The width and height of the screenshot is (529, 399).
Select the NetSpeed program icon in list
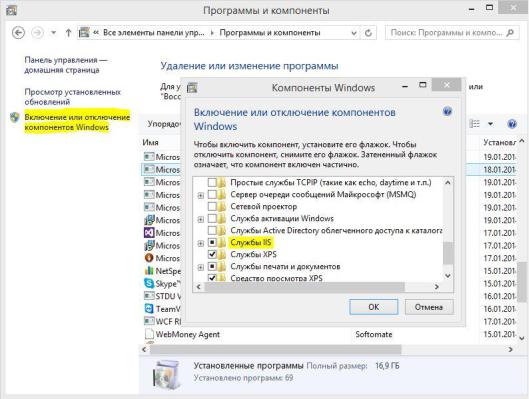[149, 270]
